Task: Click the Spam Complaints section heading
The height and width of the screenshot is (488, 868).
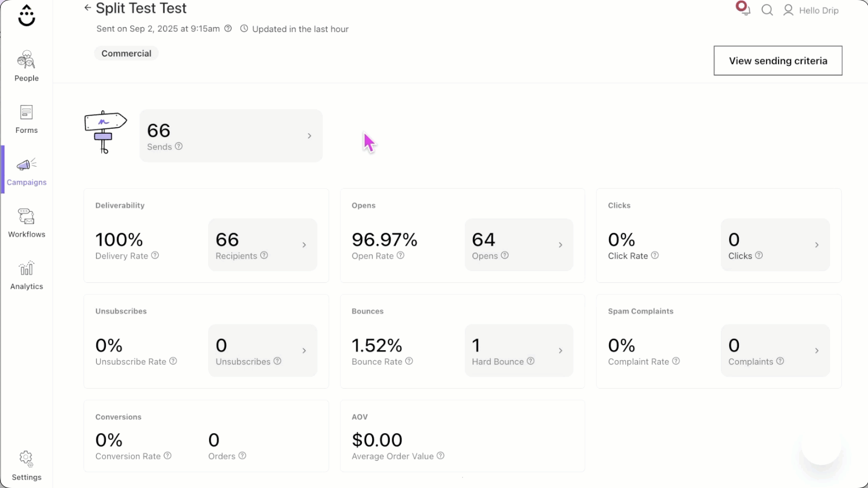Action: tap(641, 311)
